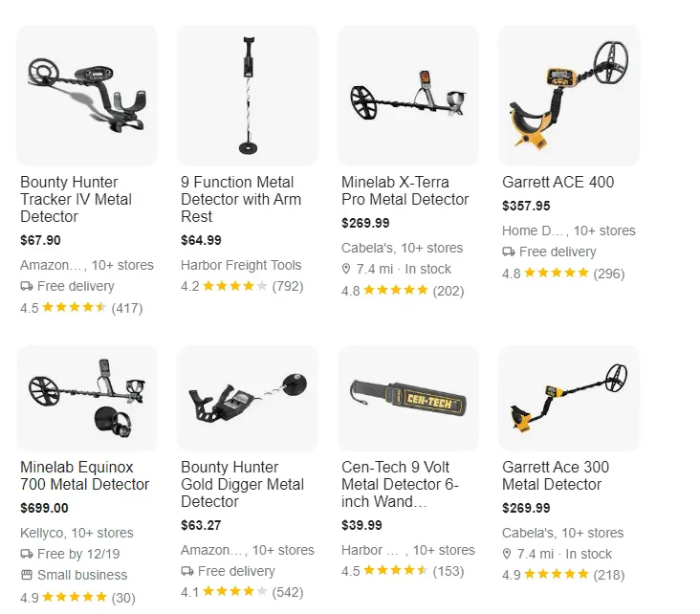Click the location pin icon under Minelab X-Terra Pro

346,269
